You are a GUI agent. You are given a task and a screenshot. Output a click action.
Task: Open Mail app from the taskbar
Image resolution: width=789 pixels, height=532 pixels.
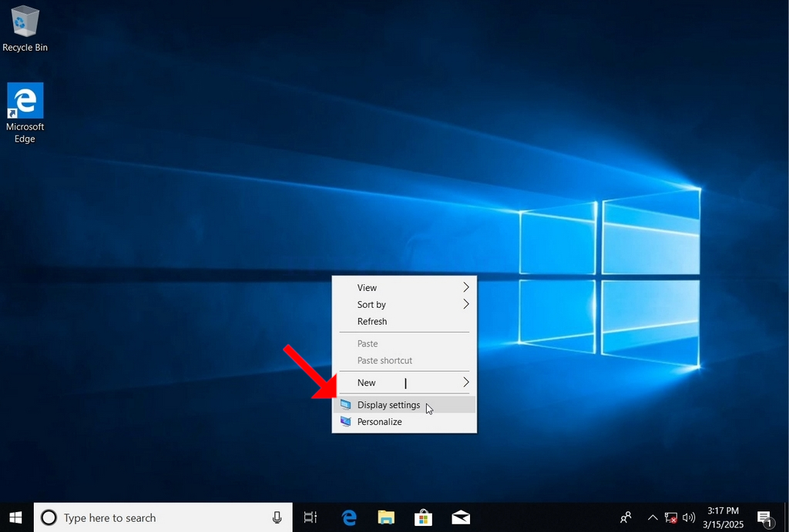pyautogui.click(x=461, y=517)
